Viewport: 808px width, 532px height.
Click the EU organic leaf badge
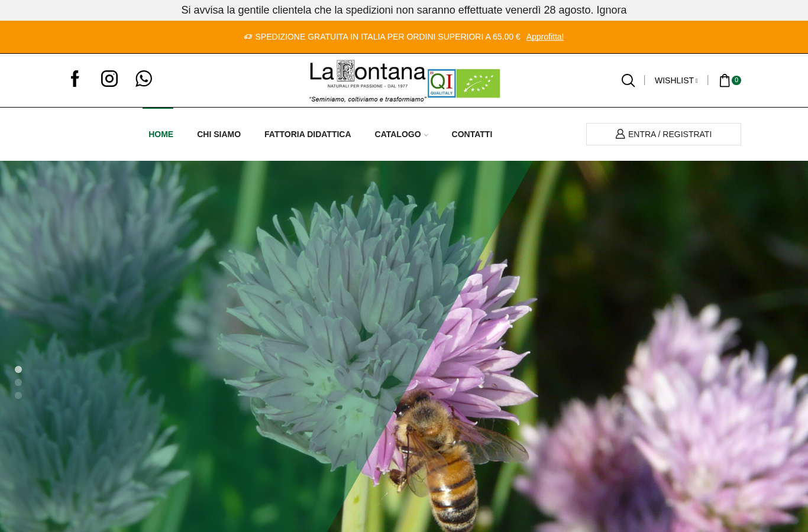click(479, 83)
